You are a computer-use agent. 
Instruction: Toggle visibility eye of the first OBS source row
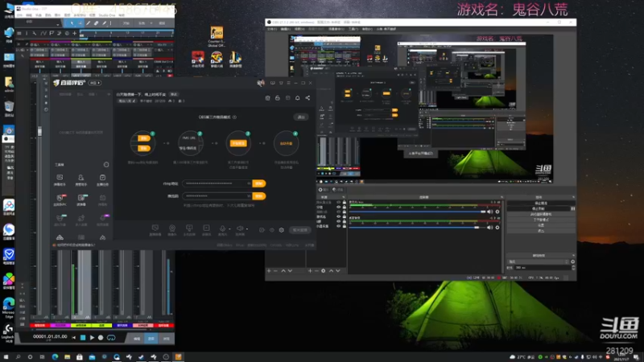pos(339,203)
